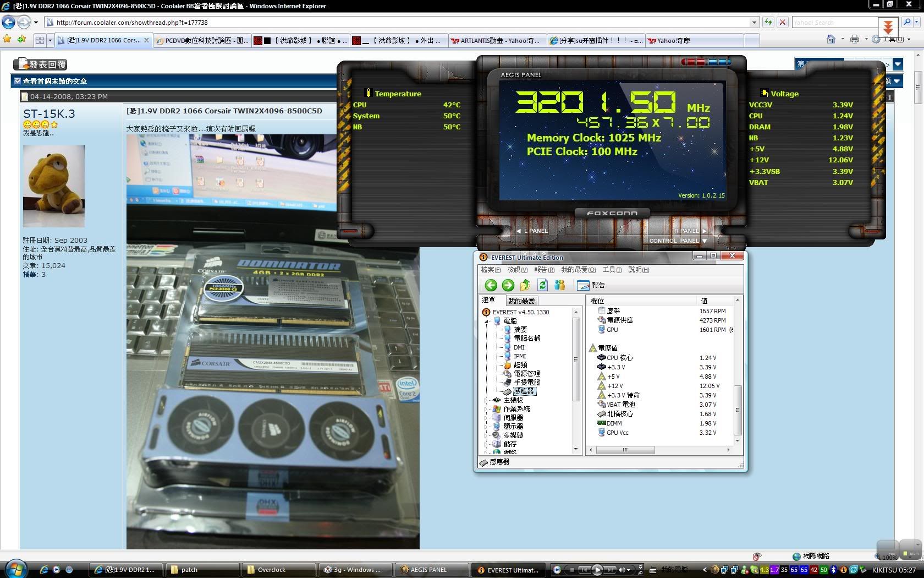This screenshot has height=578, width=924.
Task: Open the ST-15K.3 user profile link
Action: (x=49, y=114)
